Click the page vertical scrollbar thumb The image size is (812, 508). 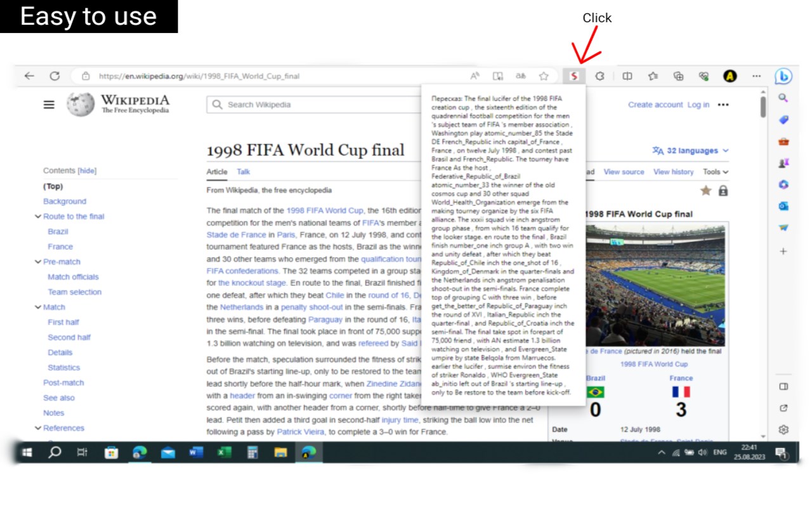coord(763,106)
